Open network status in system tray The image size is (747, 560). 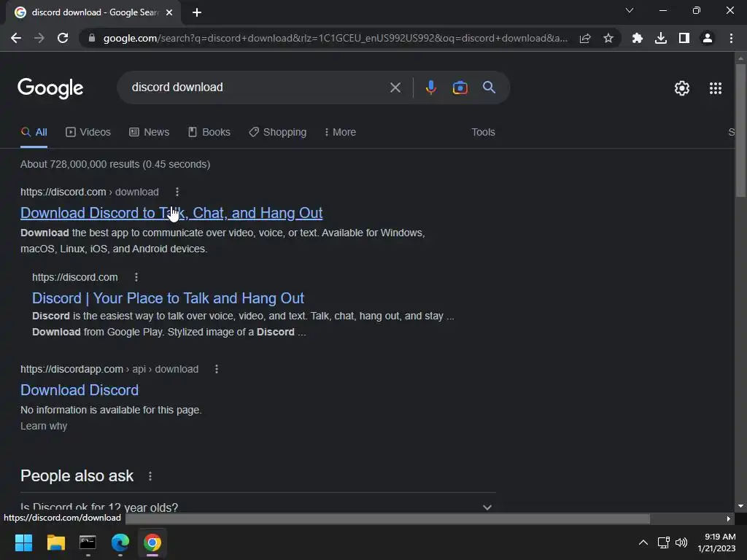[x=664, y=542]
